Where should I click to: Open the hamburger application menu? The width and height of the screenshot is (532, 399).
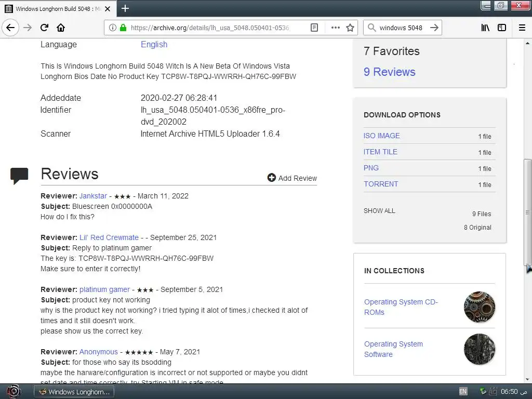(x=522, y=28)
